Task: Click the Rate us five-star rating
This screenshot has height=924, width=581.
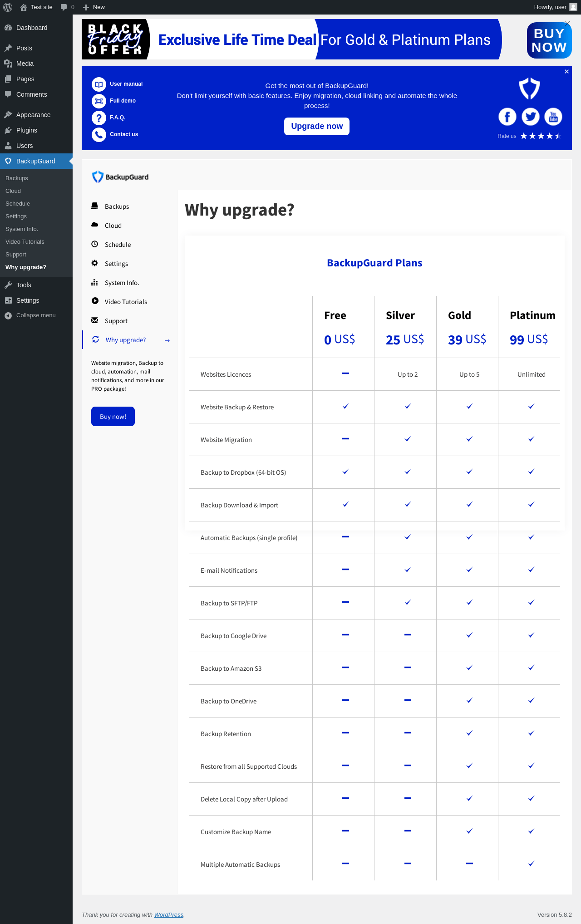Action: point(541,136)
